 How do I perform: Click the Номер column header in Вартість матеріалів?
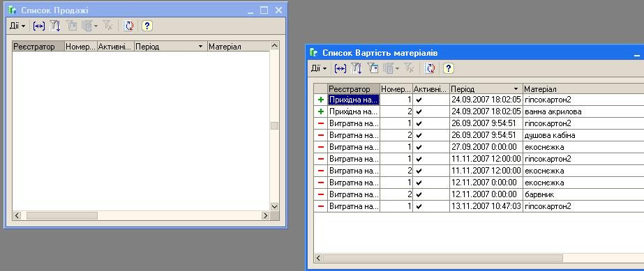pyautogui.click(x=396, y=89)
